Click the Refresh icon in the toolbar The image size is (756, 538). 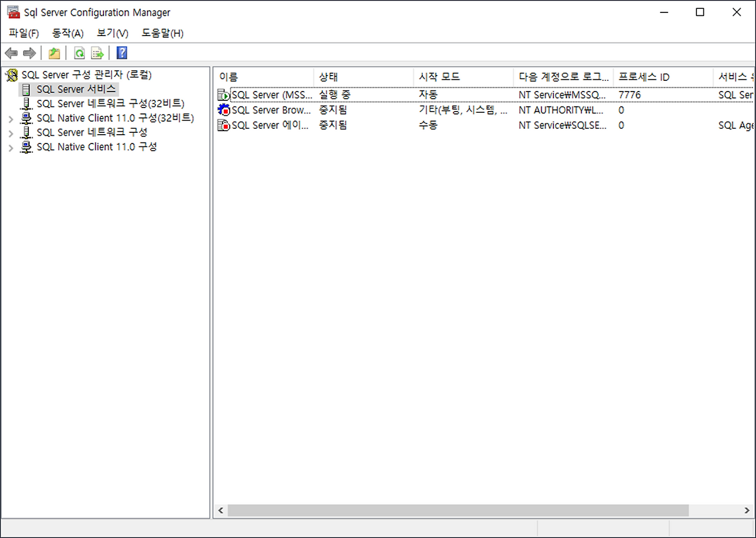(x=79, y=53)
